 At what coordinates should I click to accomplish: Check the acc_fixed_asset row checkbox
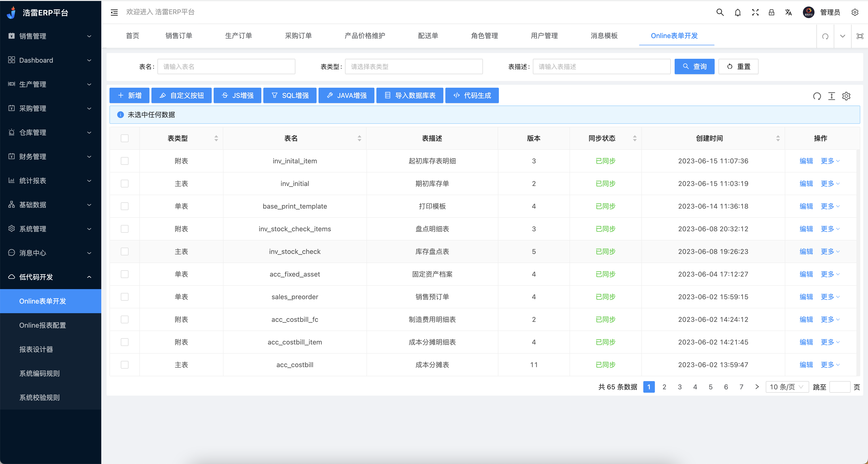coord(125,274)
